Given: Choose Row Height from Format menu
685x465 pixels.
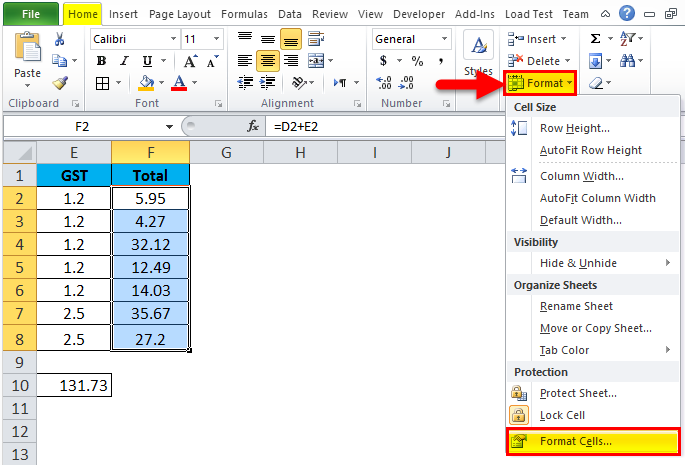Looking at the screenshot, I should [593, 128].
